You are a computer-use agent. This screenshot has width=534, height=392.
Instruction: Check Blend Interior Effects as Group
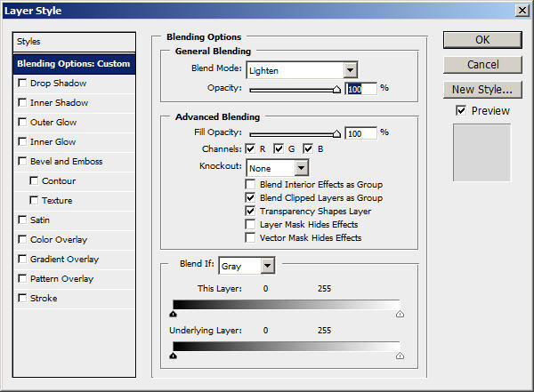tap(250, 184)
